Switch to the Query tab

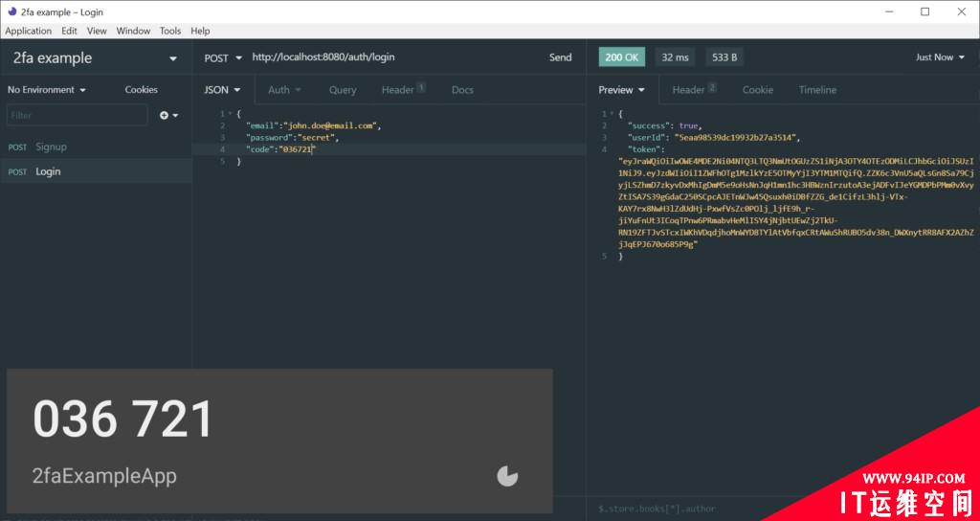pyautogui.click(x=343, y=90)
